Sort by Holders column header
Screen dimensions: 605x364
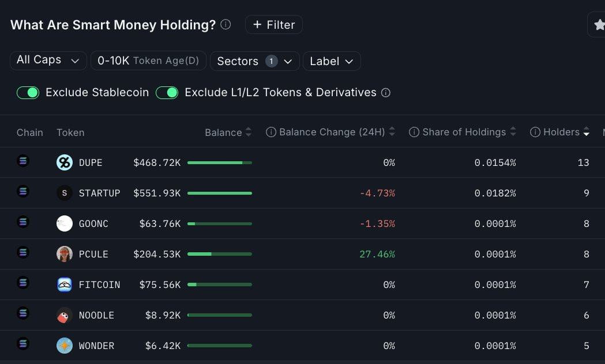(x=560, y=132)
